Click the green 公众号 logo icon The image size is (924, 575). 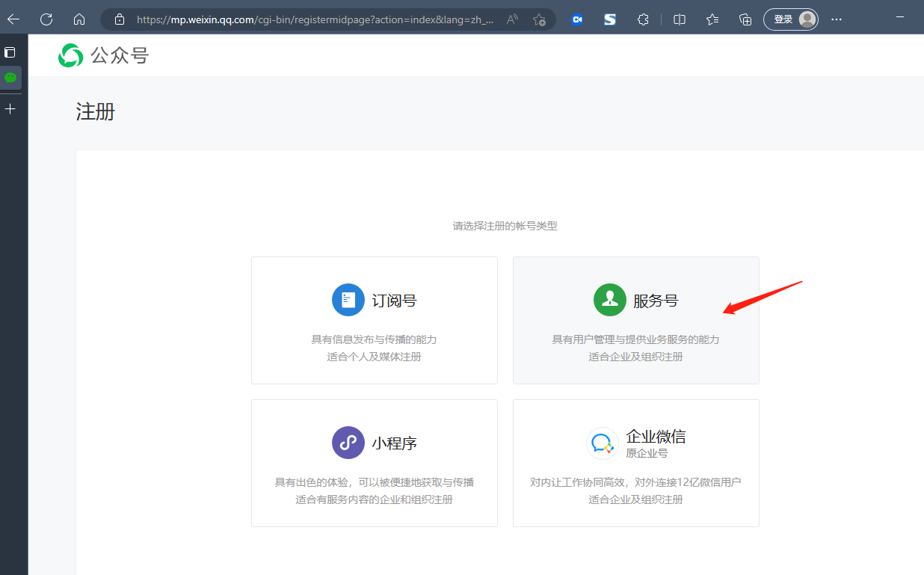[71, 55]
